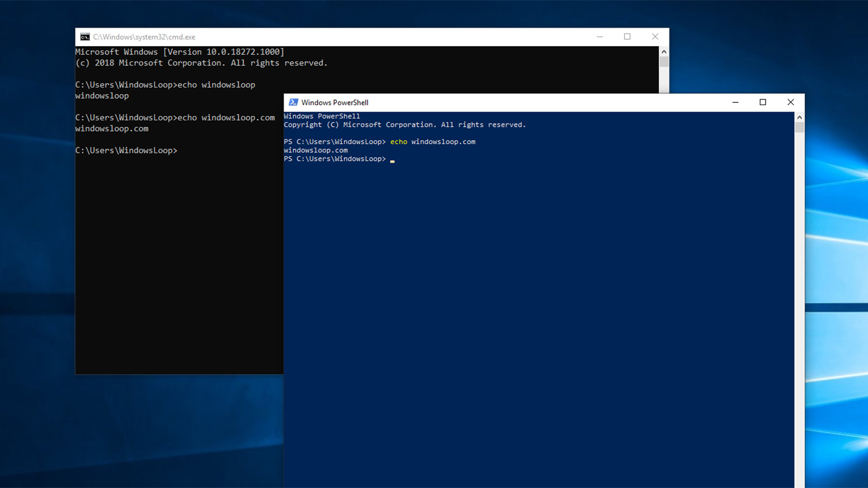Viewport: 868px width, 488px height.
Task: Click the Windows PowerShell title bar icon
Action: (x=293, y=102)
